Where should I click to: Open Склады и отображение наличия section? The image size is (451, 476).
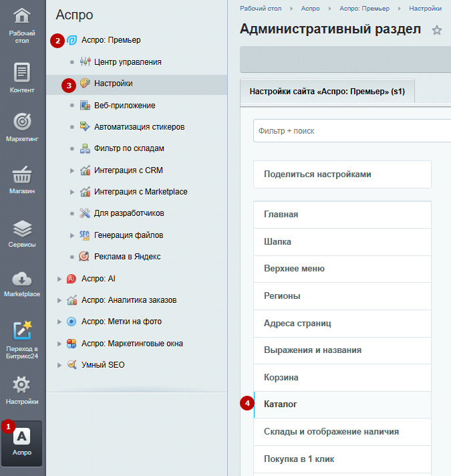point(342,432)
